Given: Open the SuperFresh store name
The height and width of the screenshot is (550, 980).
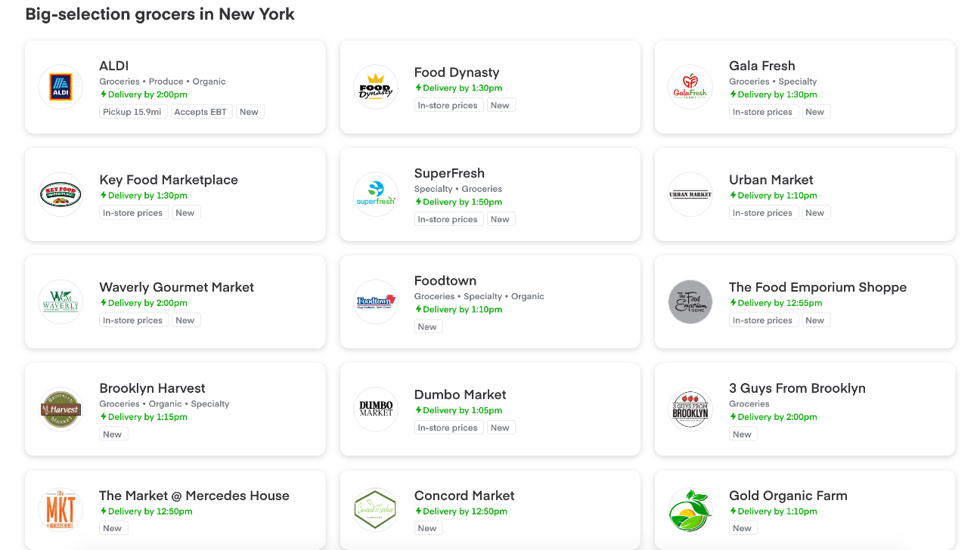Looking at the screenshot, I should (449, 173).
